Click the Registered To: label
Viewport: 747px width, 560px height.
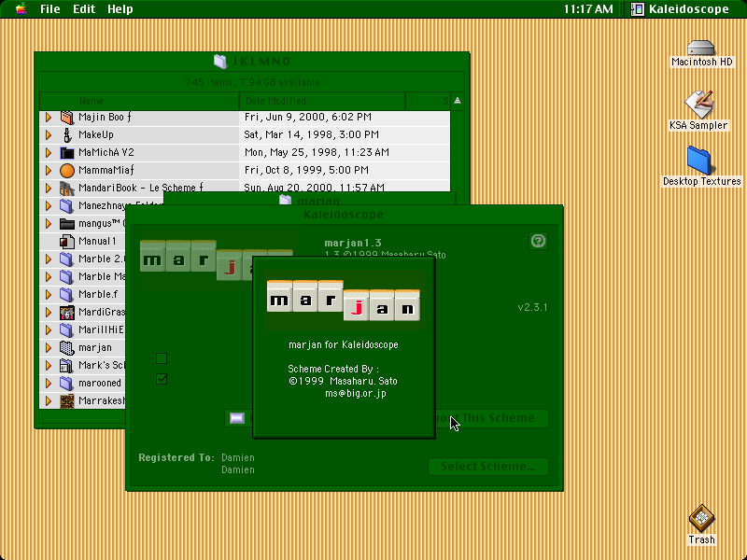(x=176, y=457)
